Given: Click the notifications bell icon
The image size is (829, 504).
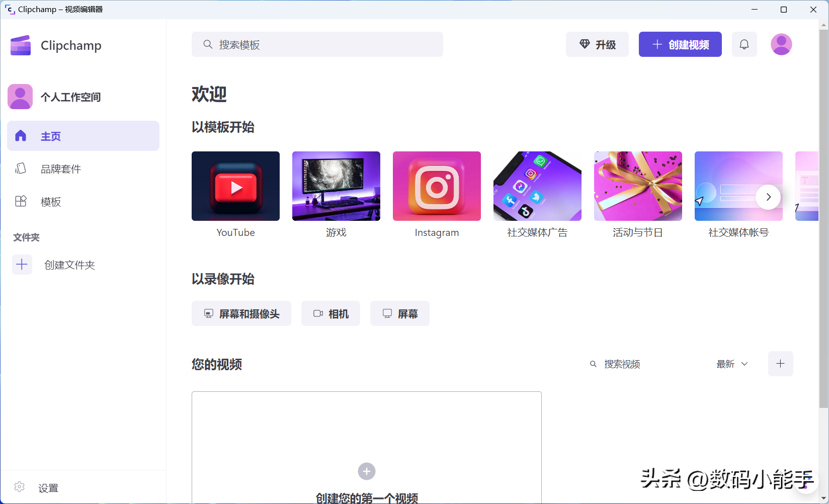Looking at the screenshot, I should 744,44.
